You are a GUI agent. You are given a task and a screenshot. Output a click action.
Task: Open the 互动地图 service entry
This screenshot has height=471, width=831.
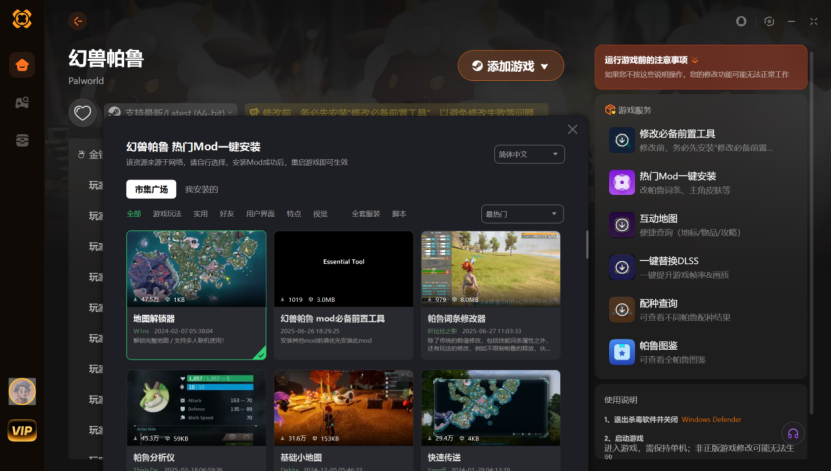[x=701, y=225]
